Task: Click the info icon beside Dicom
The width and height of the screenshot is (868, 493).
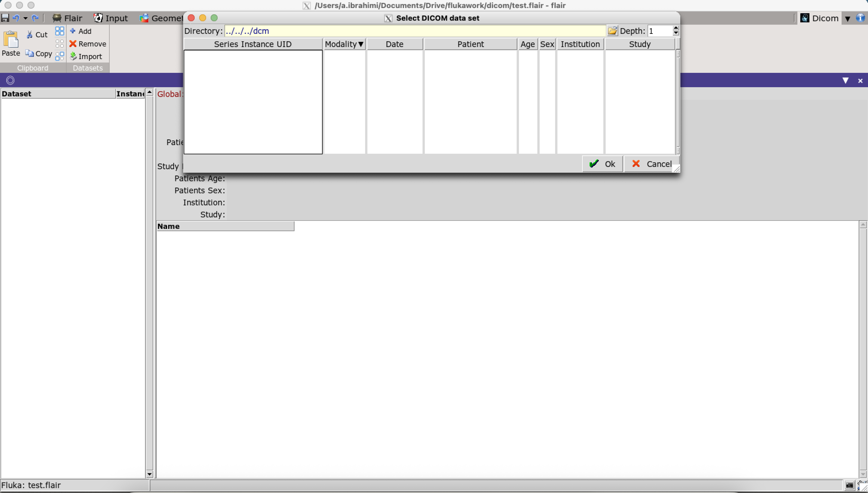Action: (x=860, y=18)
